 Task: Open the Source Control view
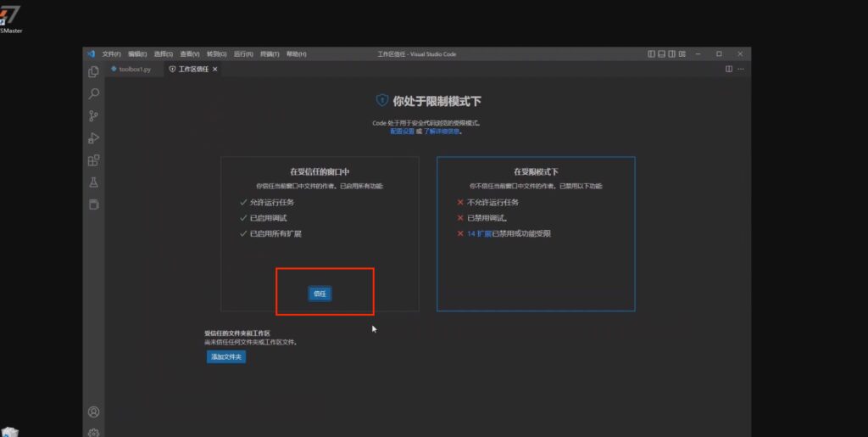pos(94,116)
